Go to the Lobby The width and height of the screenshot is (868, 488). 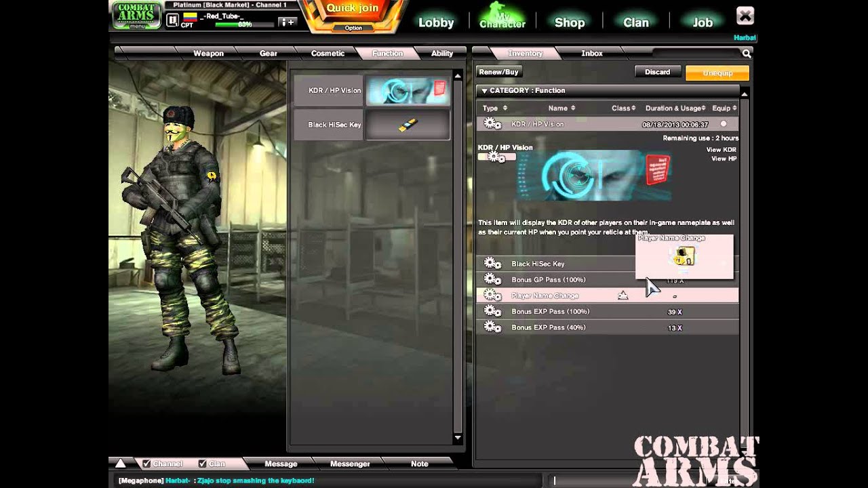coord(436,22)
